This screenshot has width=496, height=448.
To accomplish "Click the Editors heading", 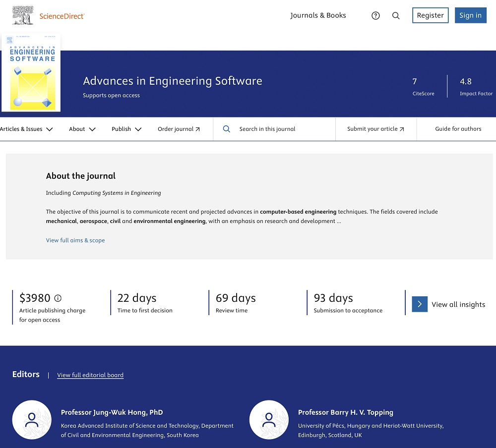I will (x=26, y=374).
